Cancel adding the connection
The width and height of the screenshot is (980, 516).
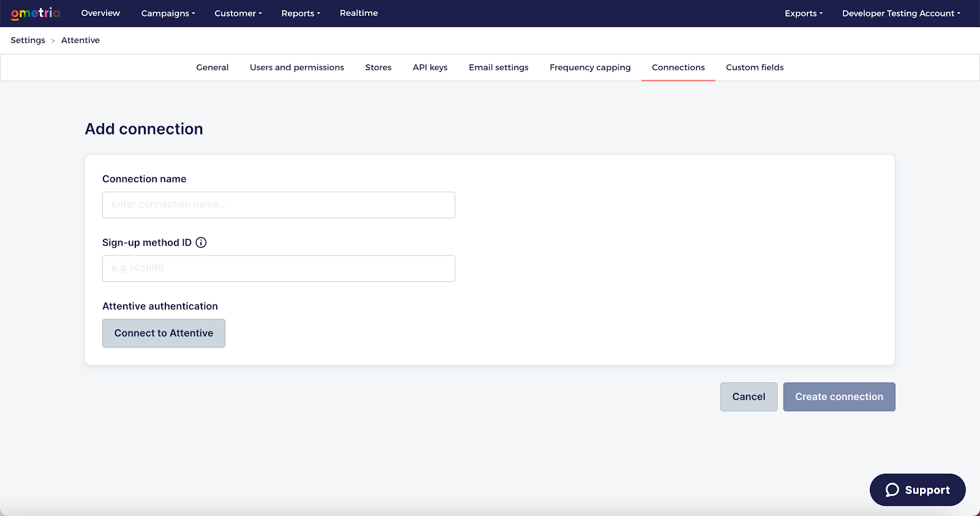[x=748, y=397]
